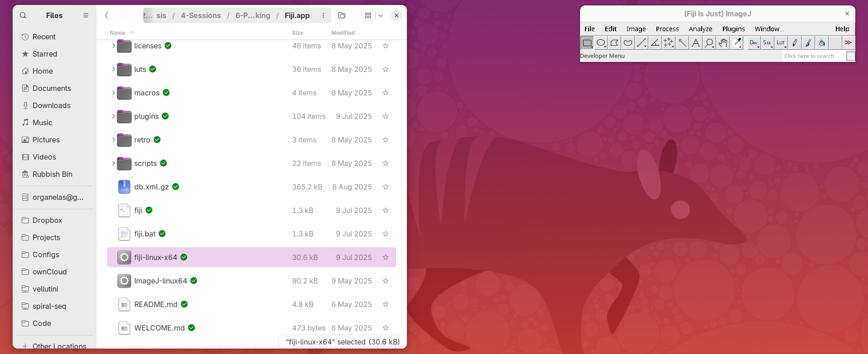This screenshot has height=354, width=868.
Task: Open the view options dropdown arrow
Action: 381,15
